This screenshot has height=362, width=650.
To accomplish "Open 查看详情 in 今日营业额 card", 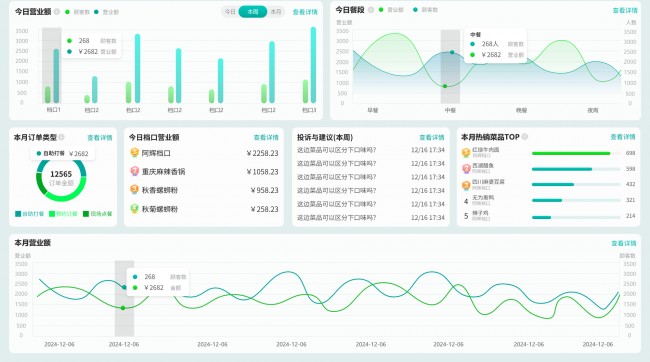I will (305, 12).
